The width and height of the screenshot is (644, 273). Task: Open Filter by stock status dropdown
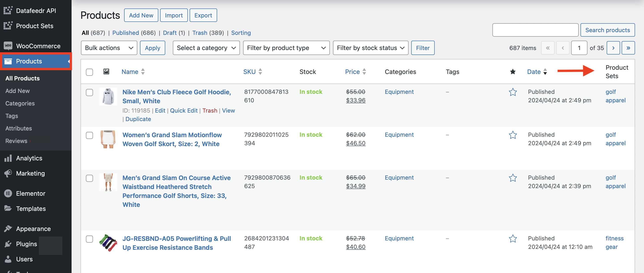[371, 48]
